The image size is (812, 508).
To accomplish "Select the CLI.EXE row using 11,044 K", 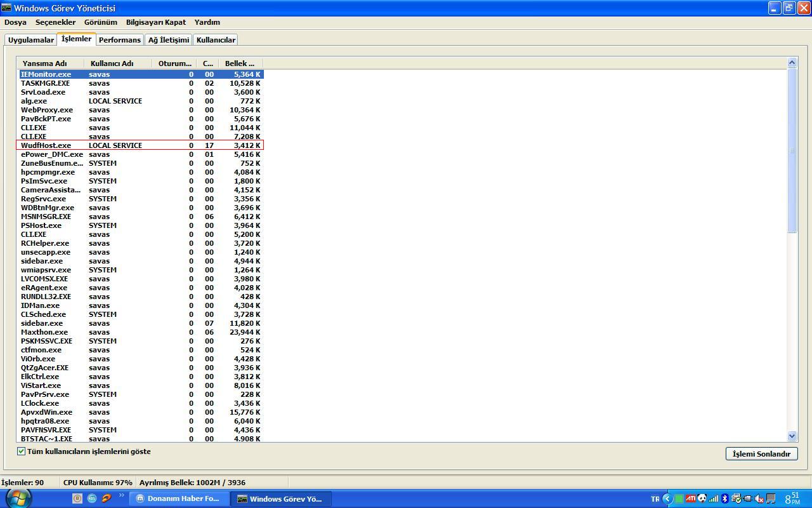I will pos(140,128).
